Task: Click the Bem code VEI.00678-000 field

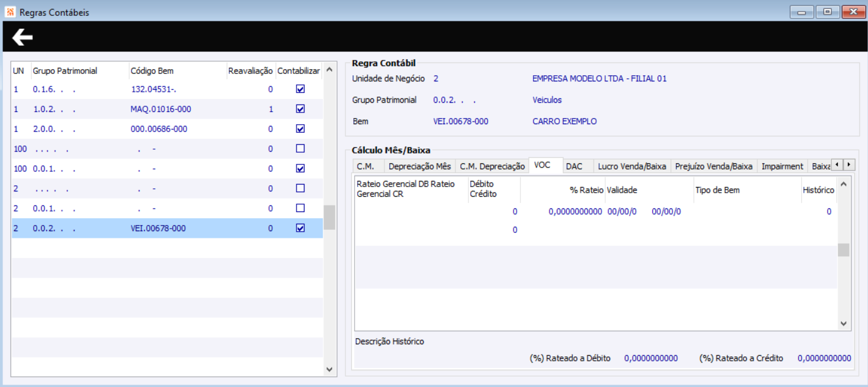Action: 461,121
